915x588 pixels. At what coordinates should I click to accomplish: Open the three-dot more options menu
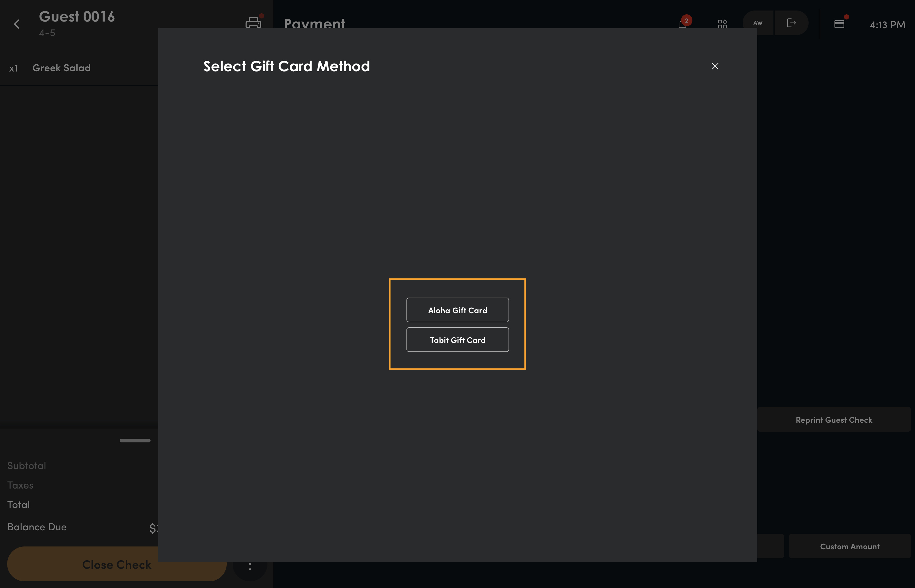pos(250,567)
